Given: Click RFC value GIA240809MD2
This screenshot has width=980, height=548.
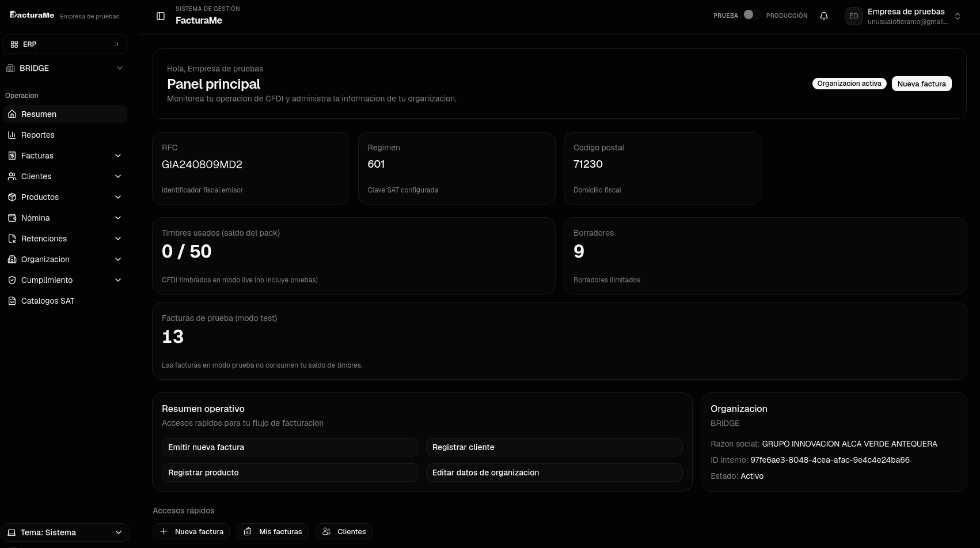Looking at the screenshot, I should [202, 164].
